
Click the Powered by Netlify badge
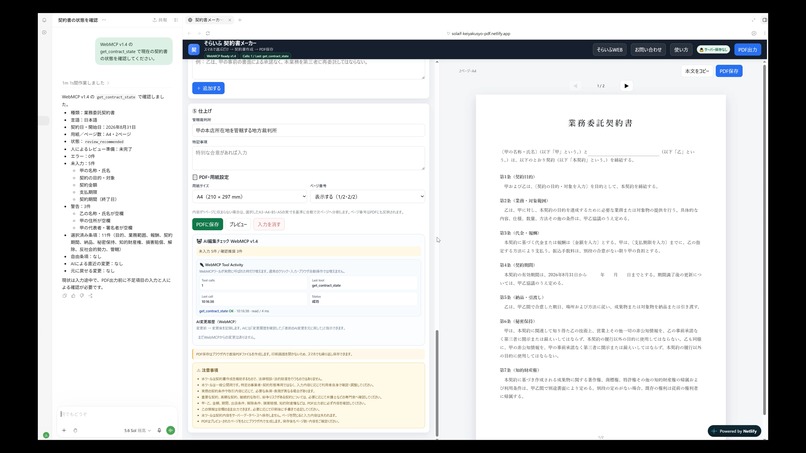(735, 431)
